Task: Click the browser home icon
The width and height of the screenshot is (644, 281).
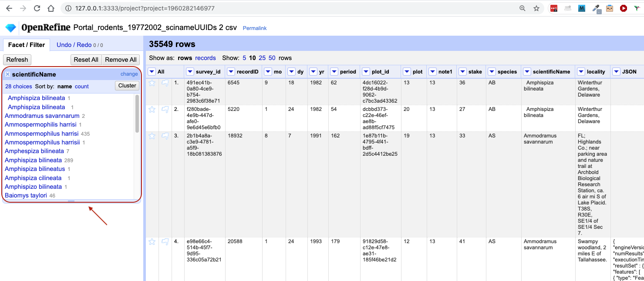Action: [x=51, y=8]
